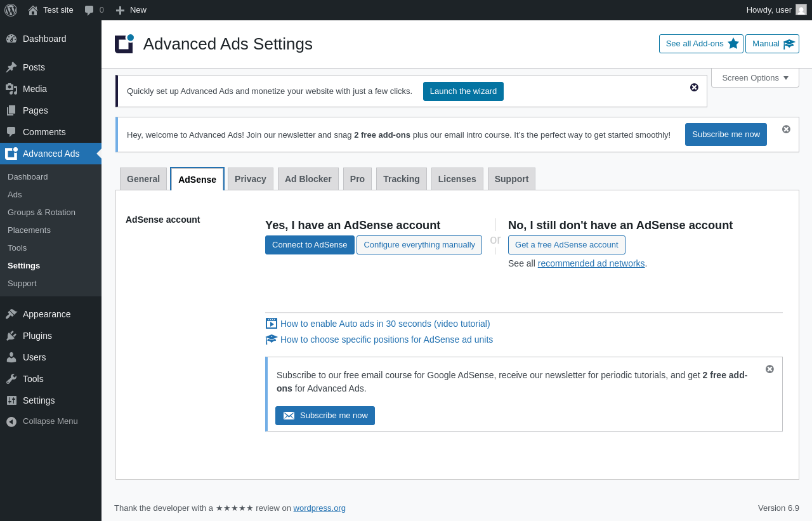Click the Collapse Menu arrow icon
This screenshot has height=521, width=812.
pyautogui.click(x=11, y=421)
